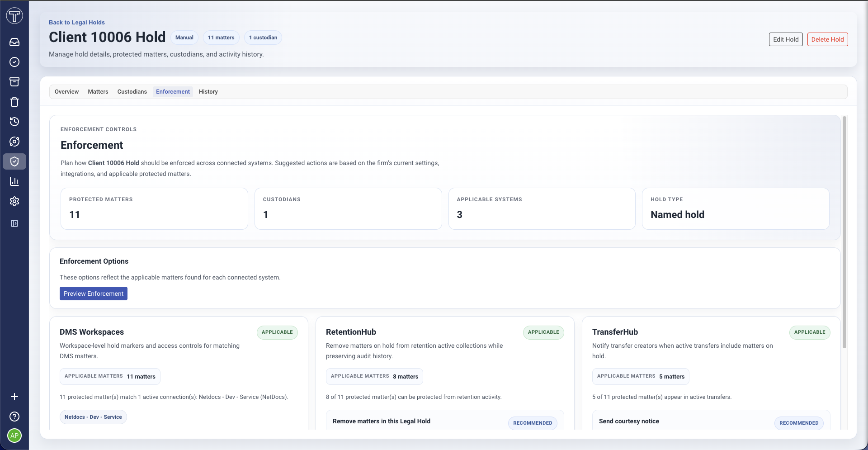
Task: Toggle the sidebar panel collapse icon
Action: click(14, 223)
